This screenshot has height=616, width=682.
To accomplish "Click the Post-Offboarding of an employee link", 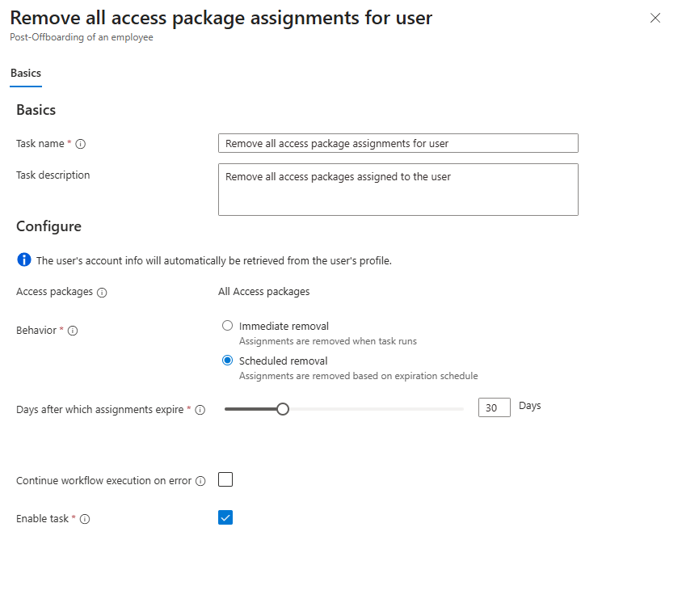I will pyautogui.click(x=82, y=36).
